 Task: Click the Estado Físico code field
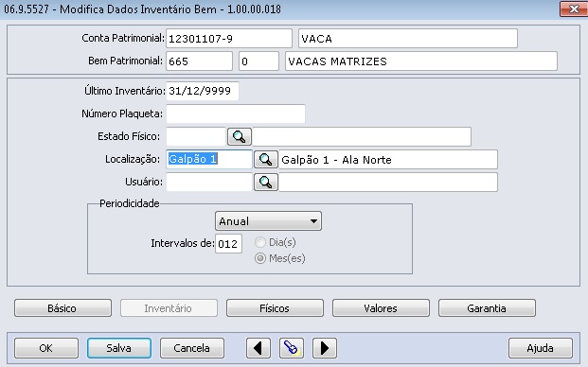196,137
